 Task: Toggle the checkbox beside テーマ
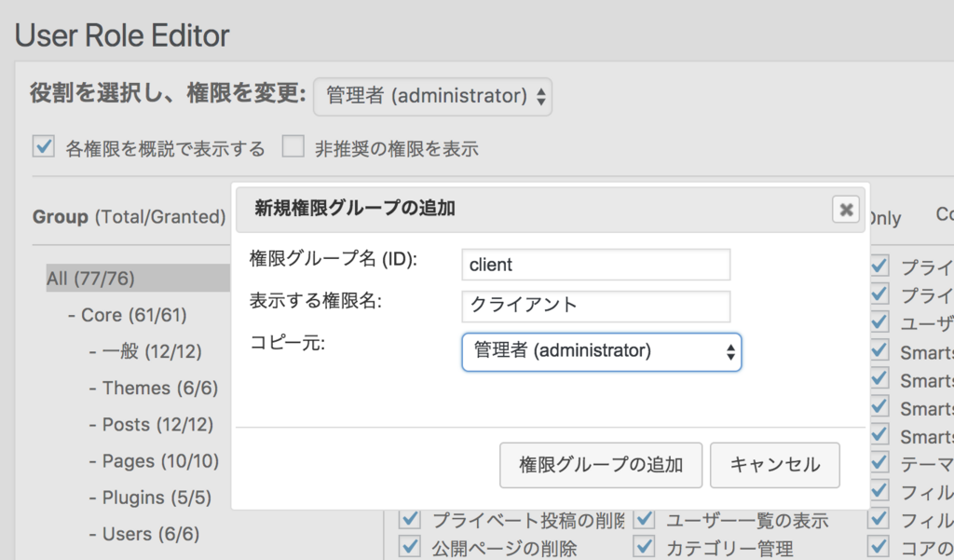point(879,462)
